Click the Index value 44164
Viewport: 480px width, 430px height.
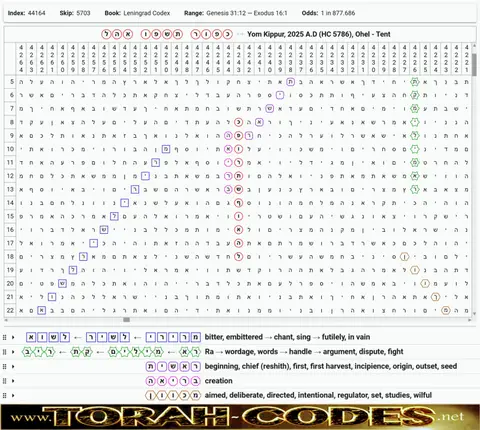[37, 13]
